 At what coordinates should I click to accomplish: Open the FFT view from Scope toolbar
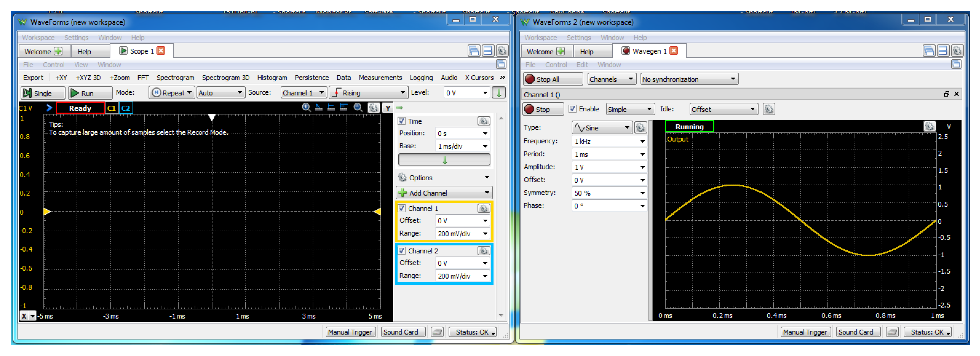pyautogui.click(x=143, y=78)
